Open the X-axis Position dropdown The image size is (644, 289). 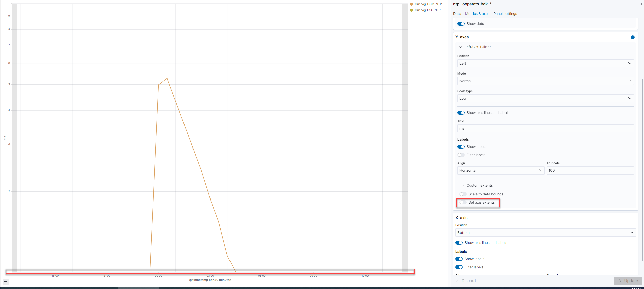(545, 232)
